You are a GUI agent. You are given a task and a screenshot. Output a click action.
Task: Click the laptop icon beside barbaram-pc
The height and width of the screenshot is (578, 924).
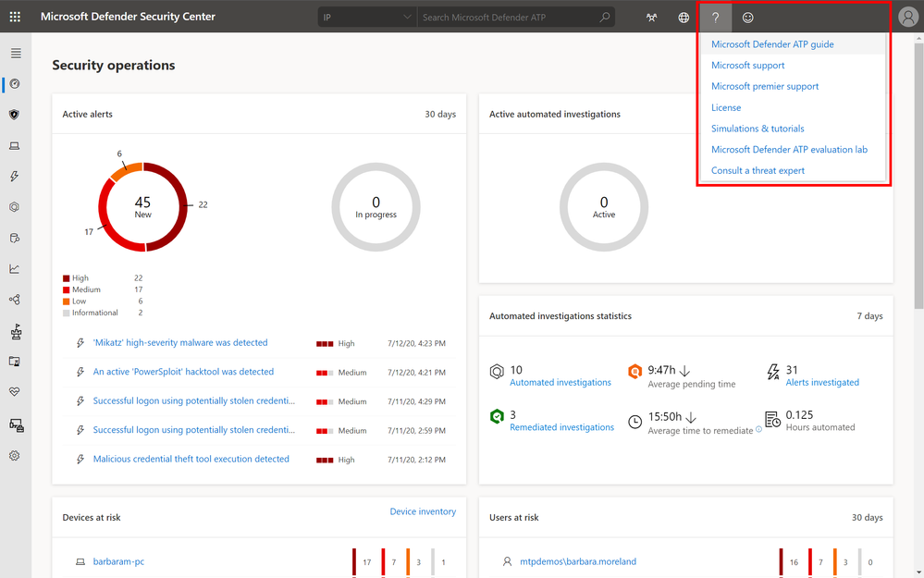click(80, 562)
